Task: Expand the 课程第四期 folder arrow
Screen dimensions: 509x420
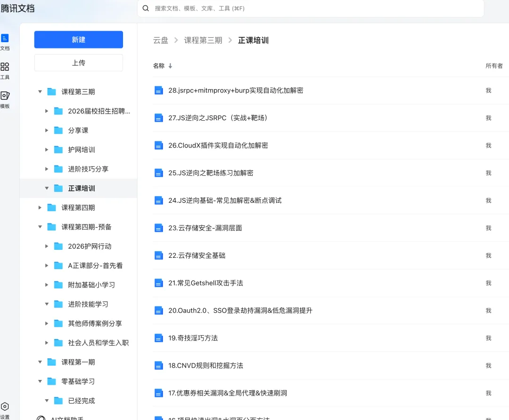Action: click(x=40, y=207)
